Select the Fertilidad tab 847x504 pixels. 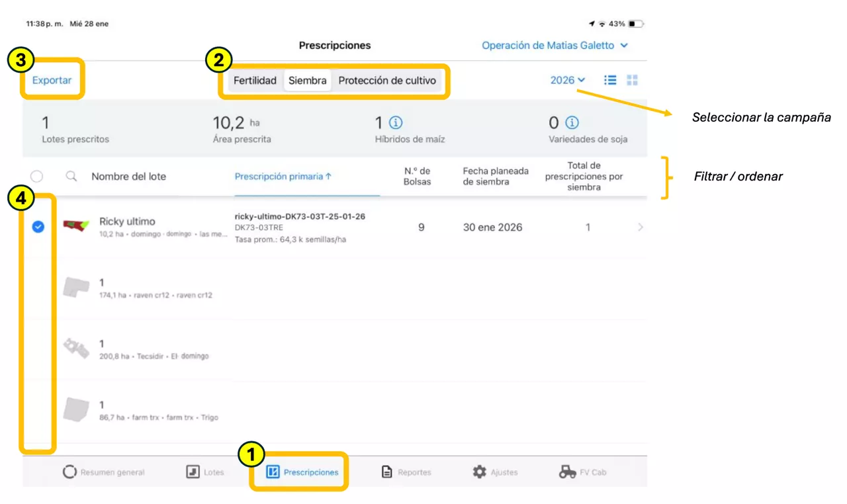[255, 81]
